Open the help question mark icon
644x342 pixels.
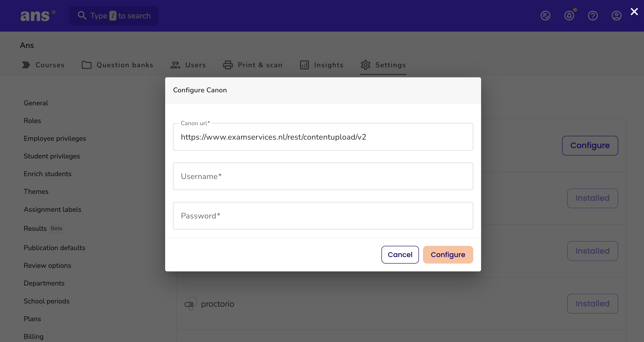coord(593,16)
